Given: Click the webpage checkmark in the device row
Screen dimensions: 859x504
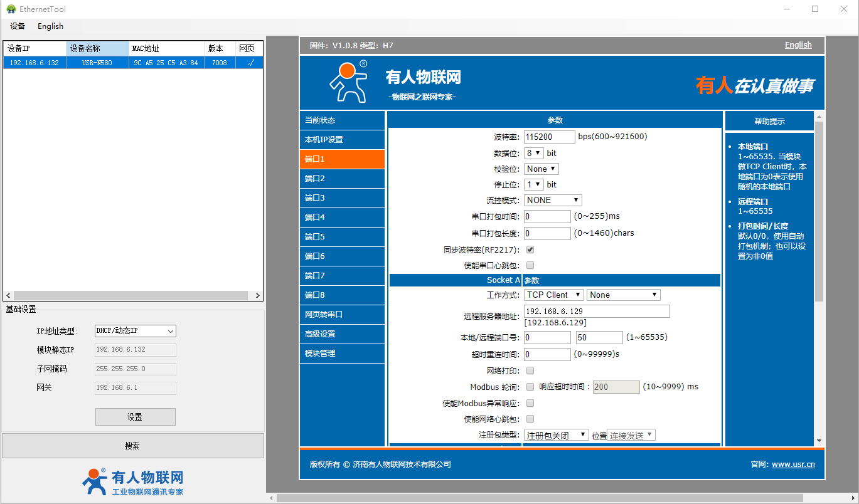Looking at the screenshot, I should coord(250,63).
